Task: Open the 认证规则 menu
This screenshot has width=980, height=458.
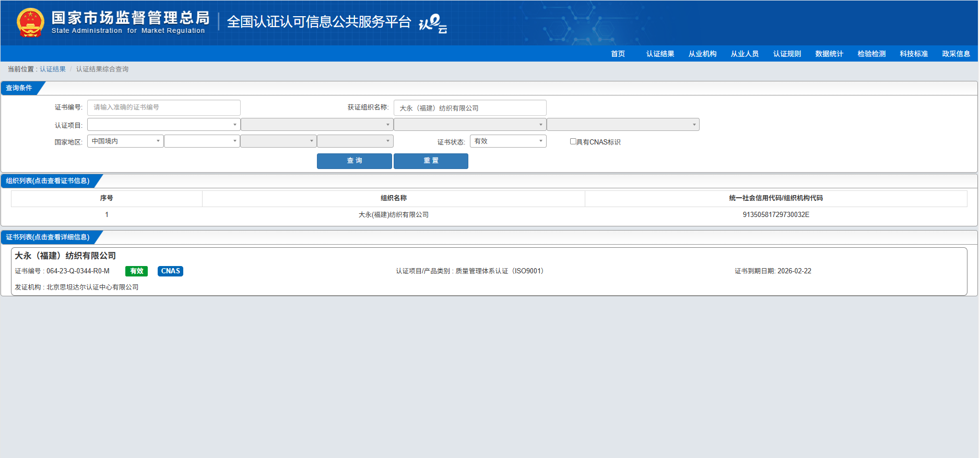Action: [787, 54]
